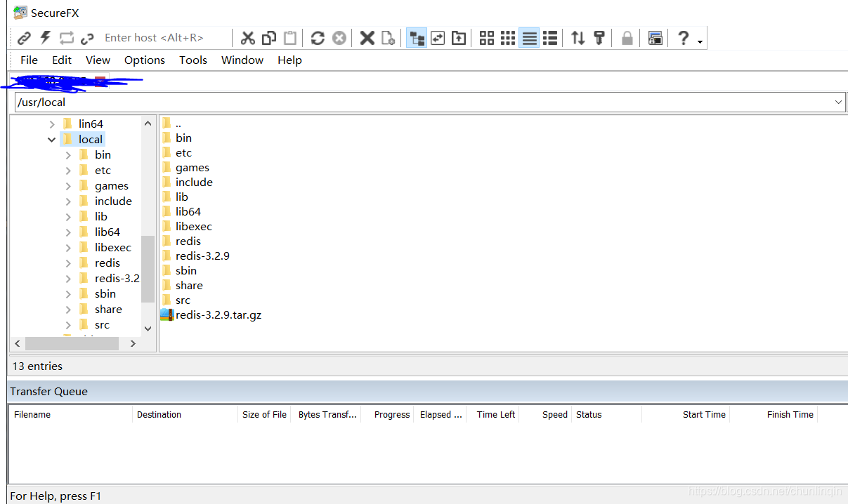Go up one folder level icon

[459, 38]
